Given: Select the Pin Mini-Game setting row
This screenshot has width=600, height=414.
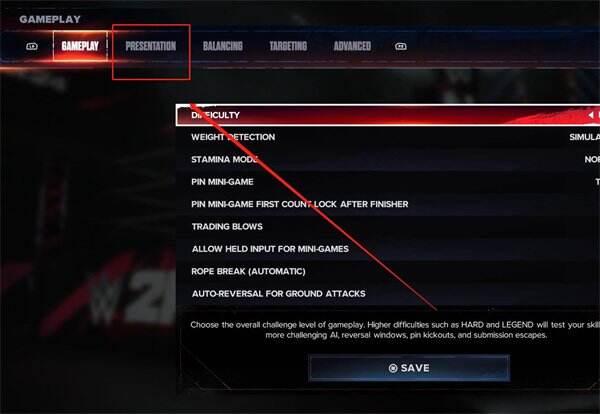Looking at the screenshot, I should [x=388, y=182].
